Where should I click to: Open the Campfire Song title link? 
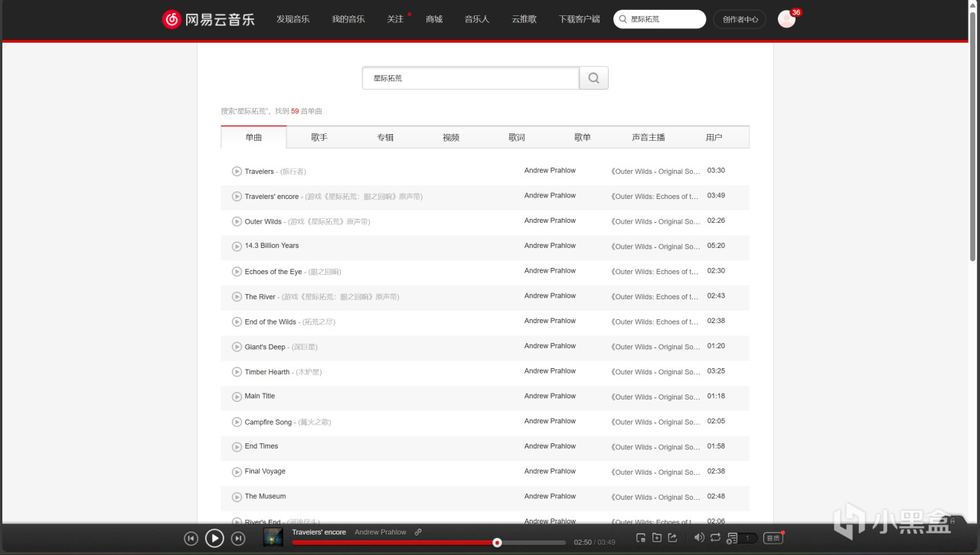(268, 423)
